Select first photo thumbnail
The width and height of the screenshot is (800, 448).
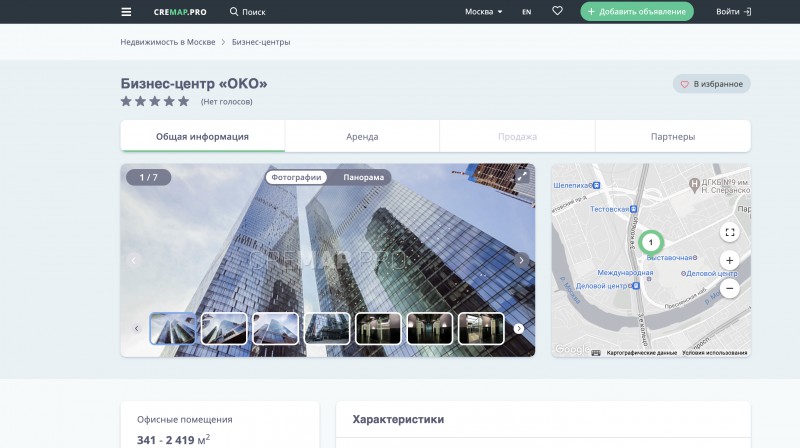click(172, 329)
